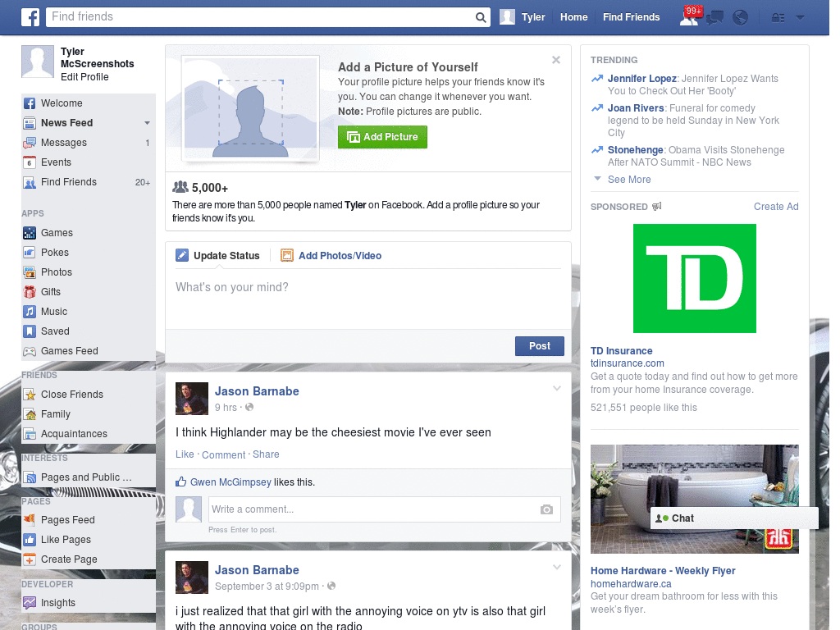Screen dimensions: 840x630
Task: Open Close Friends star icon
Action: pyautogui.click(x=30, y=395)
